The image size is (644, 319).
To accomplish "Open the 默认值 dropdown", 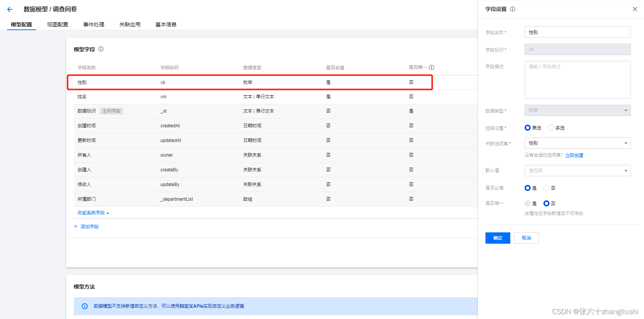I will coord(577,171).
